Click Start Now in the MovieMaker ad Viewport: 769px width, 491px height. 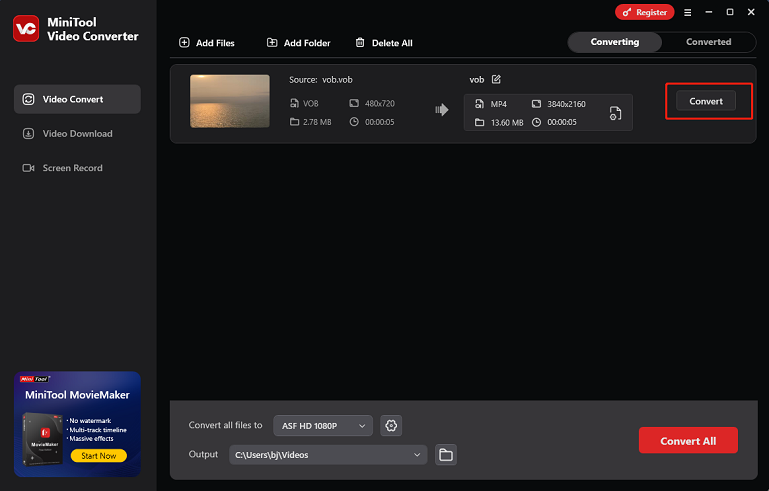pos(99,456)
